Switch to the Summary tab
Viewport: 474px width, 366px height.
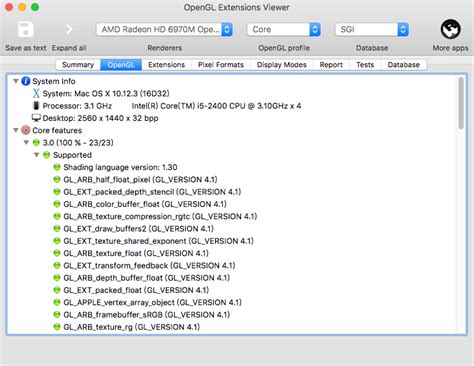tap(78, 65)
